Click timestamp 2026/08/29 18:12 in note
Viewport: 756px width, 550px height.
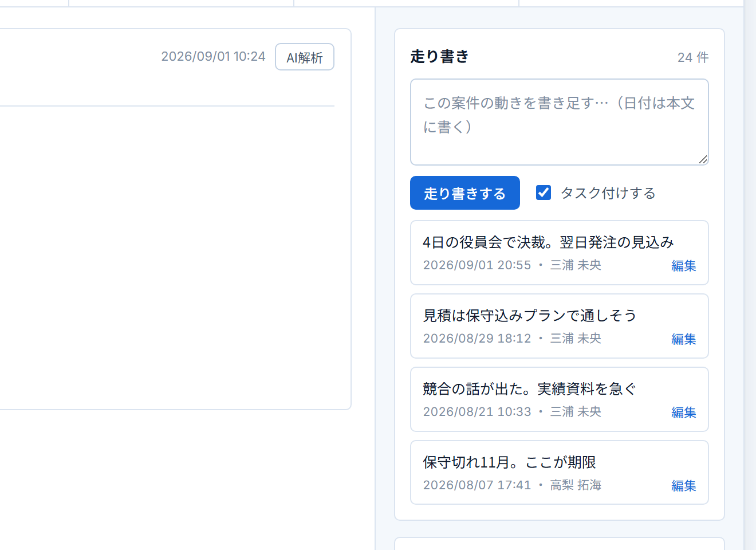(477, 339)
